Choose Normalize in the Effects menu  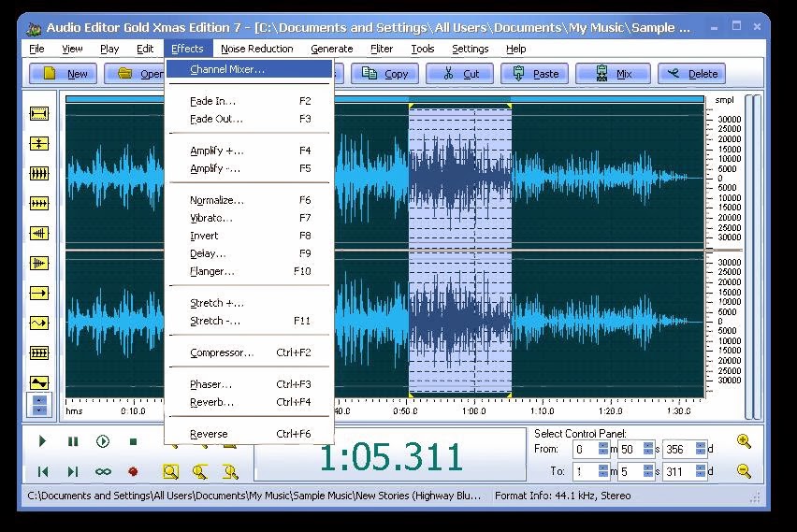pyautogui.click(x=250, y=200)
